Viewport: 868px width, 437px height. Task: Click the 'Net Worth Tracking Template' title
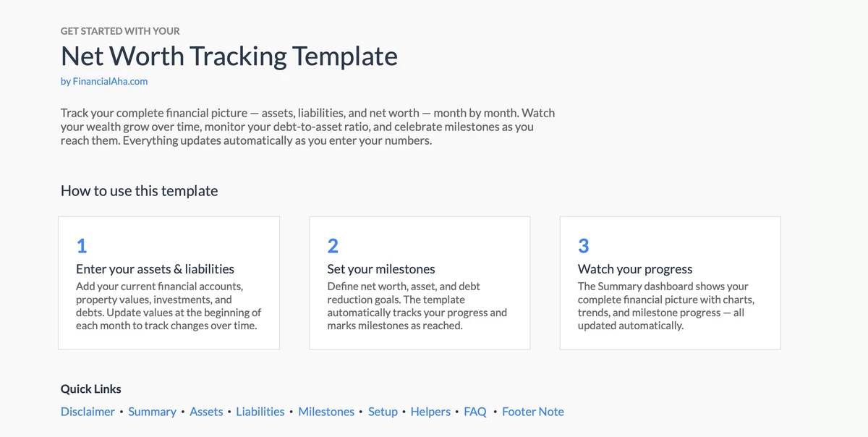pyautogui.click(x=229, y=56)
